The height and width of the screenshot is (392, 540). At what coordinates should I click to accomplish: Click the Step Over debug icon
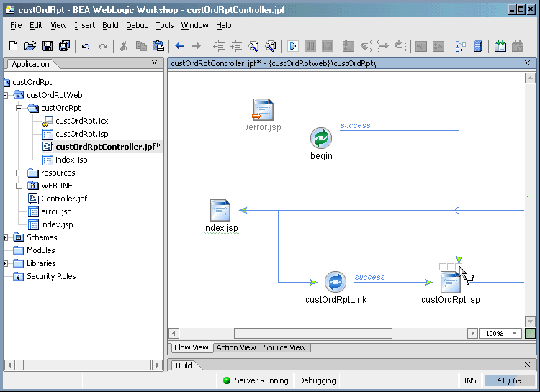[383, 46]
